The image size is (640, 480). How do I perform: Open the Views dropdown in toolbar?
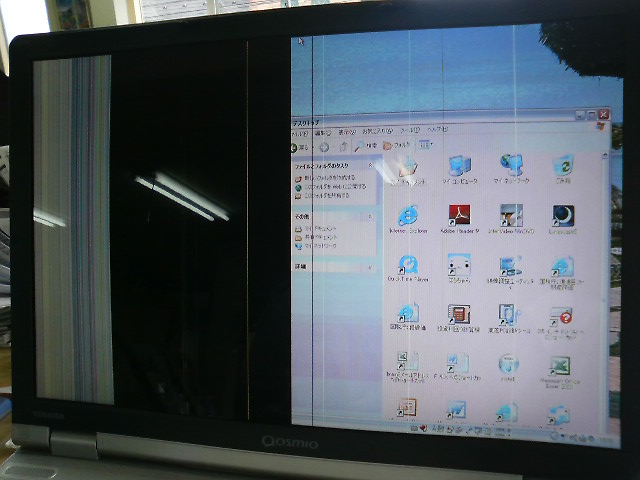coord(424,146)
